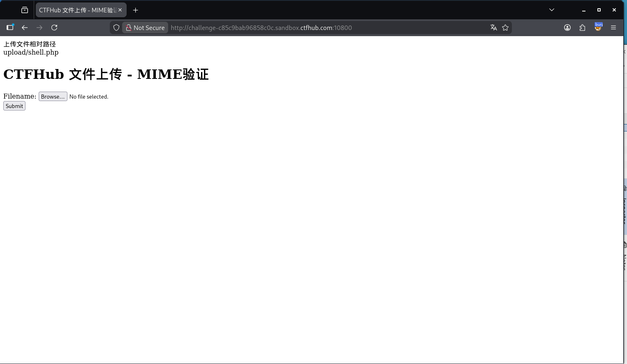Select the upload/shell.php path text
627x364 pixels.
click(x=31, y=52)
